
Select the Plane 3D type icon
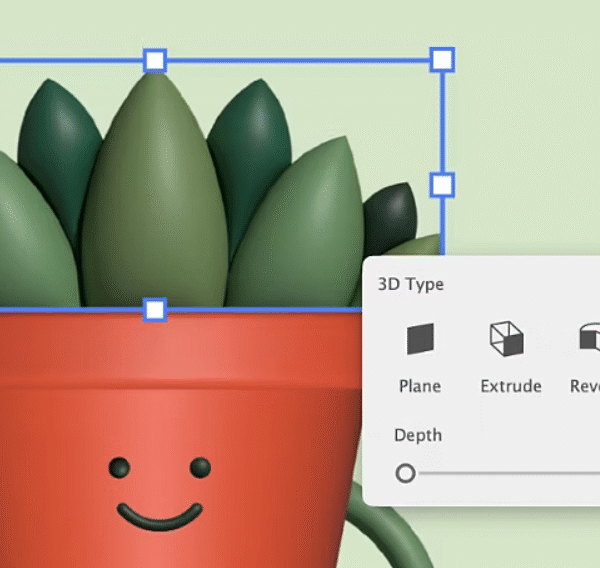[420, 339]
